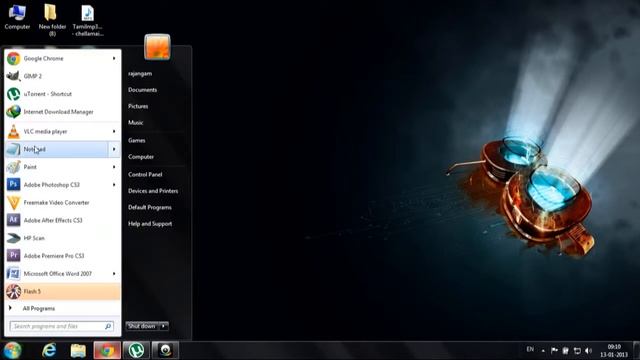Expand Paint jump list arrow

coord(114,167)
